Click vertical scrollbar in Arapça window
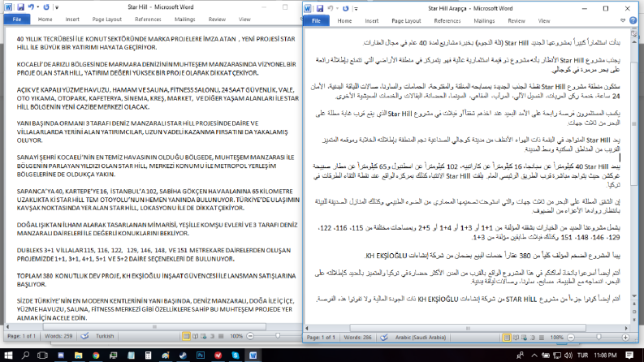 pyautogui.click(x=633, y=124)
